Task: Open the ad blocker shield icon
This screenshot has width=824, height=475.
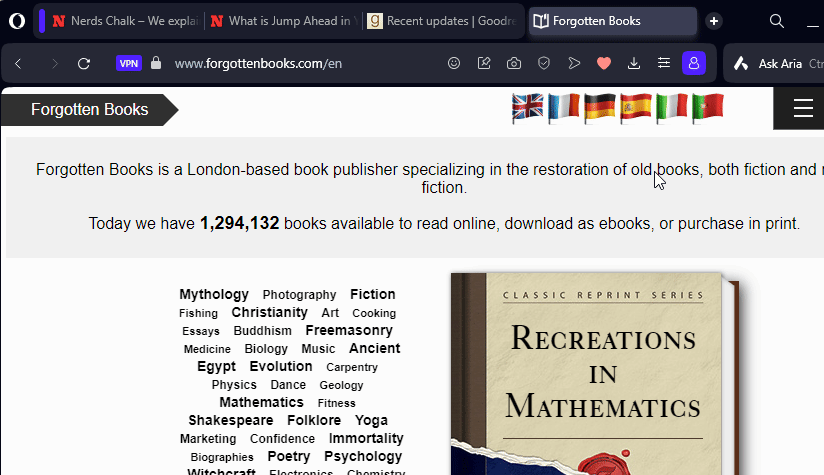Action: coord(544,64)
